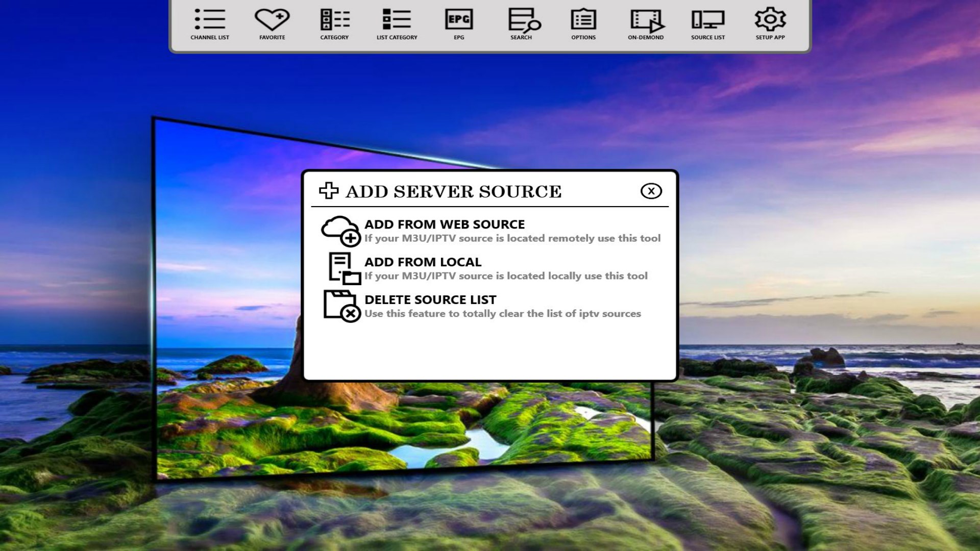Click the local file folder icon
The height and width of the screenshot is (551, 980).
coord(344,268)
